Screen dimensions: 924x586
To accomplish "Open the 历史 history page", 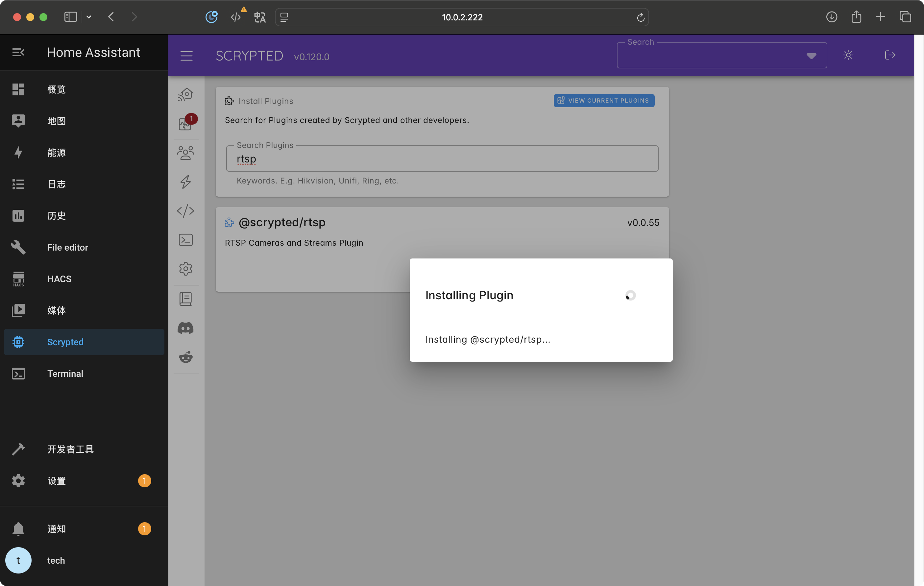I will 84,216.
